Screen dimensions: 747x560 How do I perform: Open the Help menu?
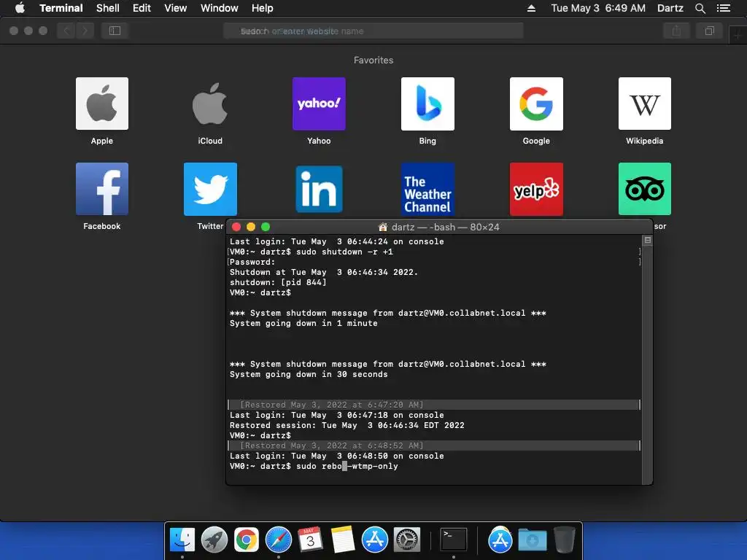(262, 8)
